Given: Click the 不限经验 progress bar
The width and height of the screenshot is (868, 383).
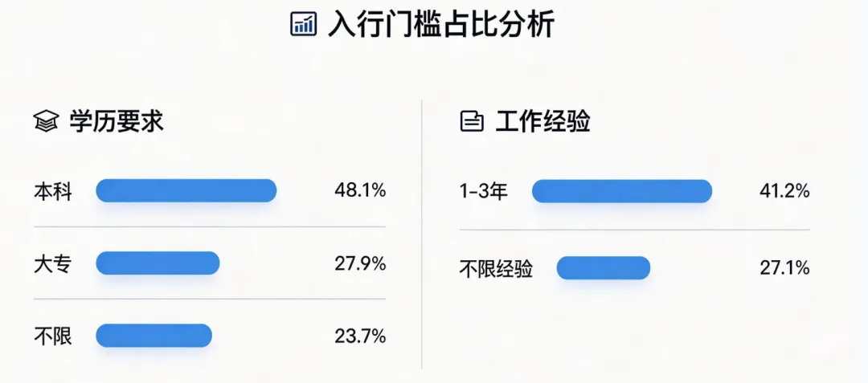Looking at the screenshot, I should click(604, 268).
